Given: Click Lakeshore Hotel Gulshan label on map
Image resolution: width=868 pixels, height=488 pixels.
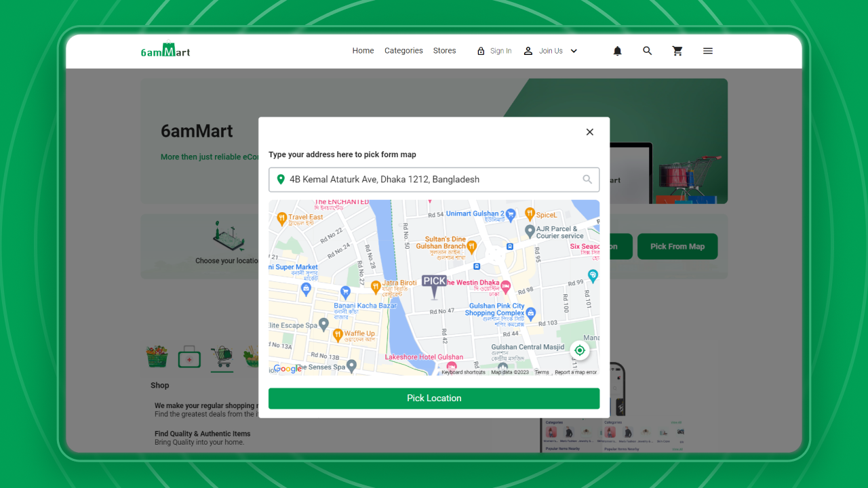Looking at the screenshot, I should pos(425,357).
